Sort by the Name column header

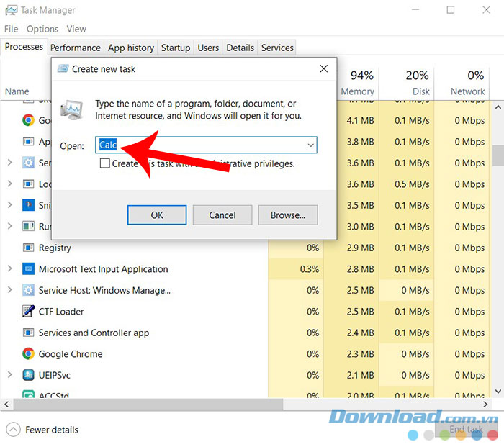point(17,91)
